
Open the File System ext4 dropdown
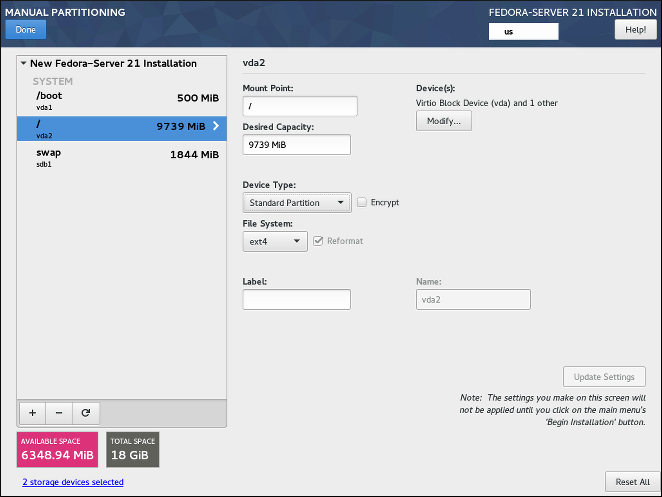coord(275,242)
